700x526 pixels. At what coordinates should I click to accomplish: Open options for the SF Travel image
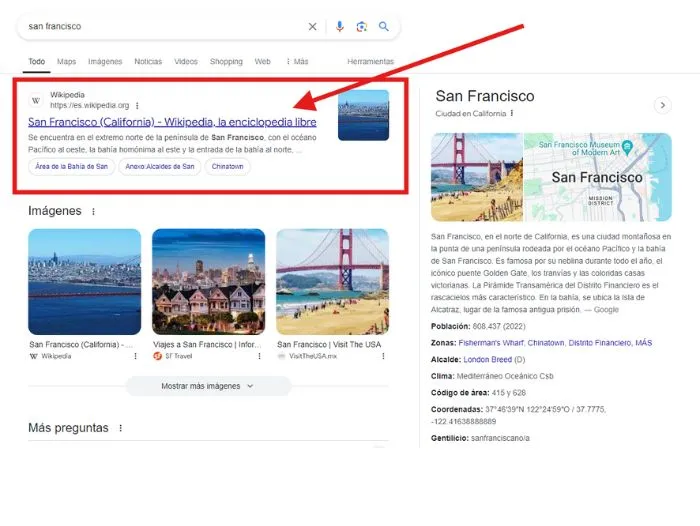[259, 356]
